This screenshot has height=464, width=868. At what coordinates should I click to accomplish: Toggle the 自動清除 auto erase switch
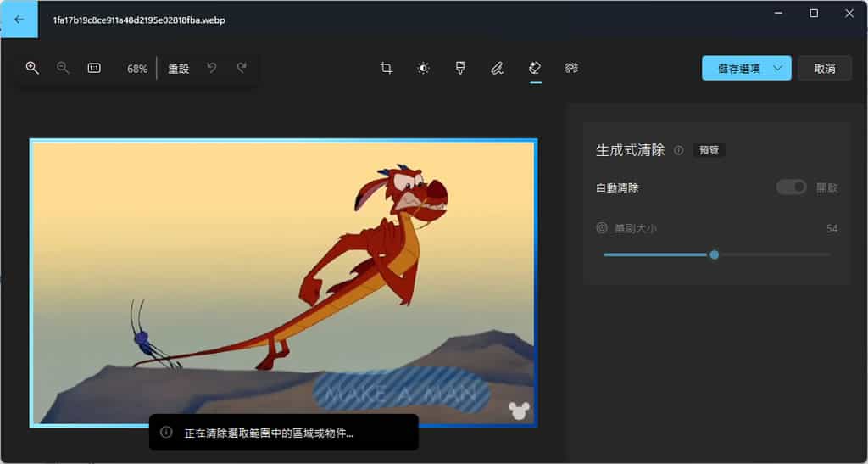pos(791,187)
